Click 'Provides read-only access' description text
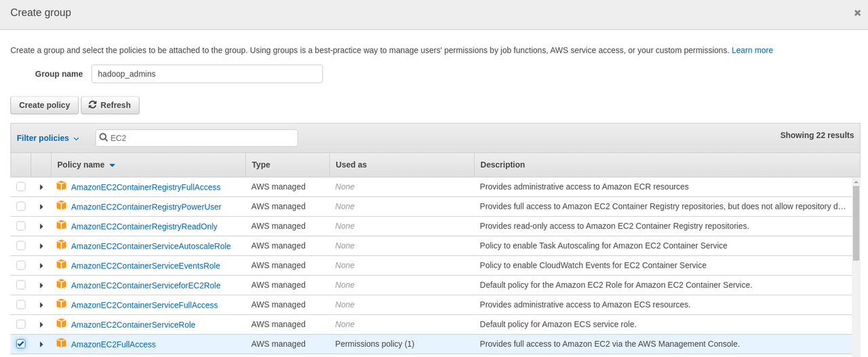The image size is (868, 357). pyautogui.click(x=614, y=226)
